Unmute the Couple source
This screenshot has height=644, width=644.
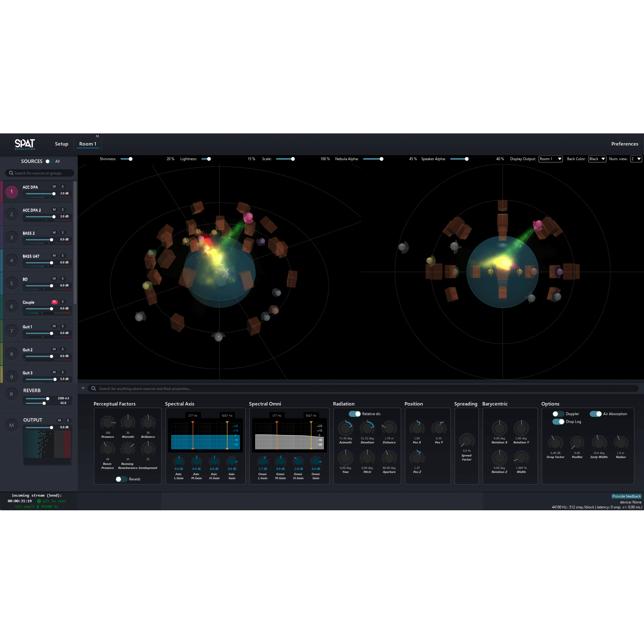point(54,302)
